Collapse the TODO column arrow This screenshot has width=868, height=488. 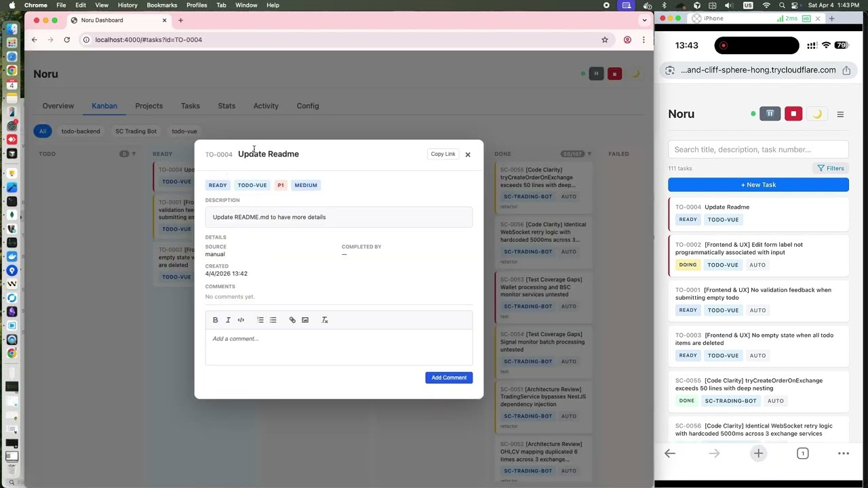click(134, 154)
